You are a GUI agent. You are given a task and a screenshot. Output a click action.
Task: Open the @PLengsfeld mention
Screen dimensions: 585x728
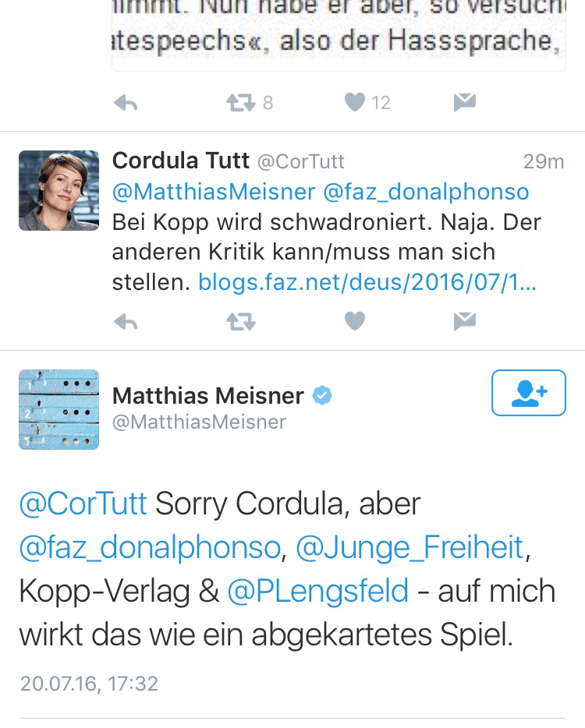317,592
